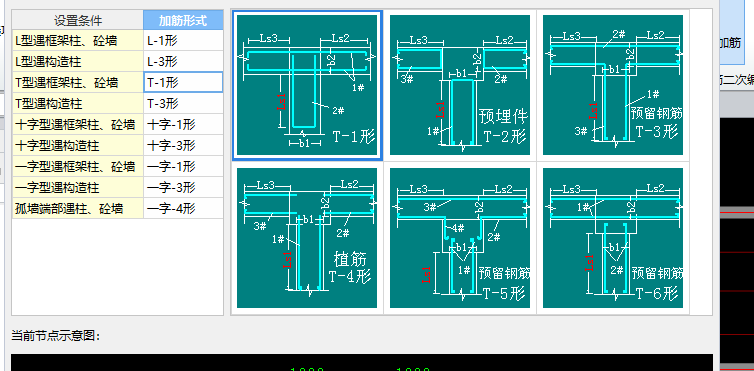This screenshot has width=754, height=371.
Task: Choose the T-5形 预留钢筋 diagram
Action: coord(460,238)
